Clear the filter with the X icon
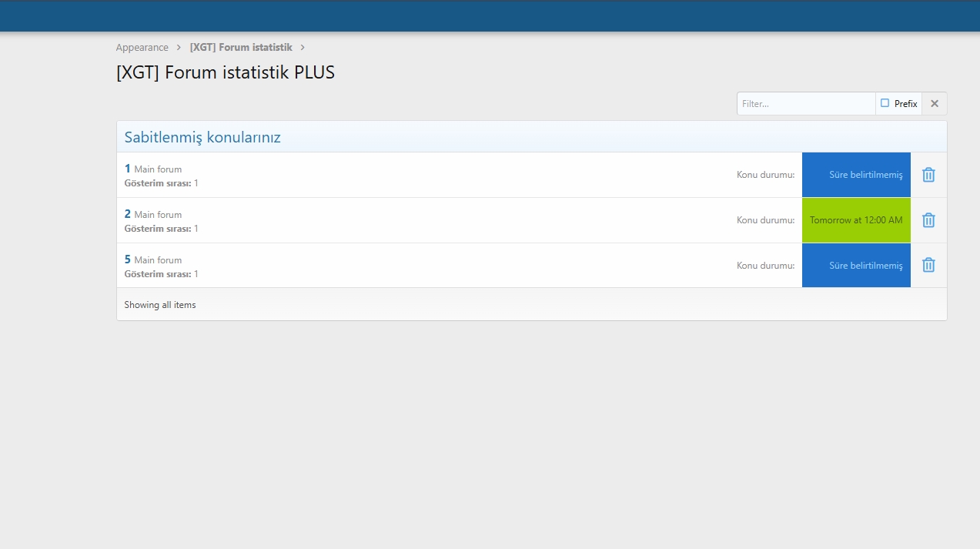Image resolution: width=980 pixels, height=549 pixels. point(935,104)
